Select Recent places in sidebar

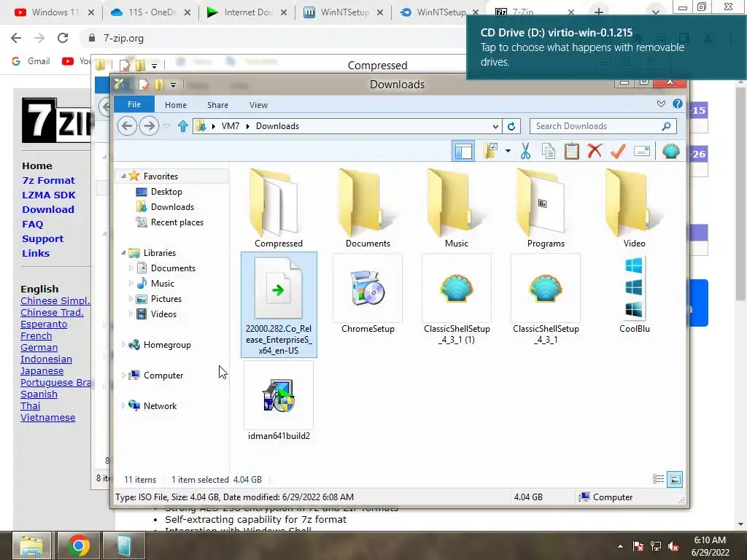click(x=177, y=222)
